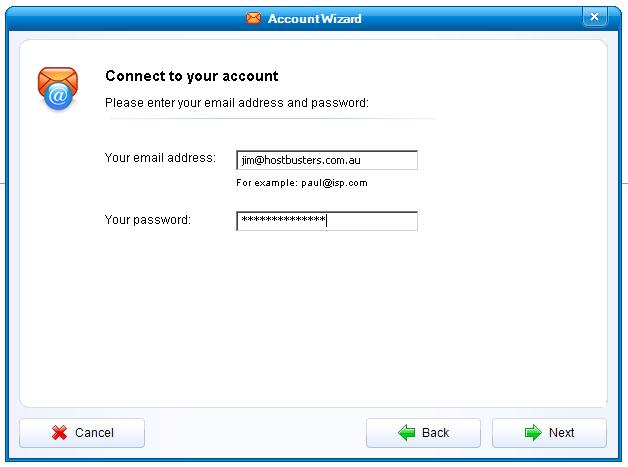Close the Account Wizard with the X
The width and height of the screenshot is (628, 467).
(594, 17)
